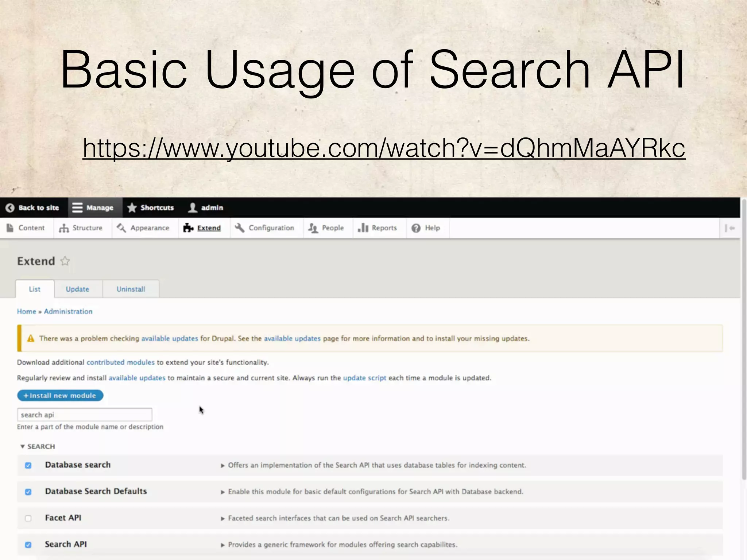
Task: Uncheck Database Search Defaults checkbox
Action: click(x=28, y=492)
